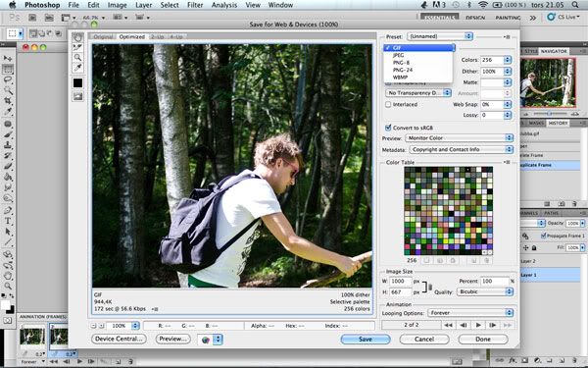Toggle Propagate Frame 1 checkbox
The image size is (588, 368).
(x=543, y=236)
